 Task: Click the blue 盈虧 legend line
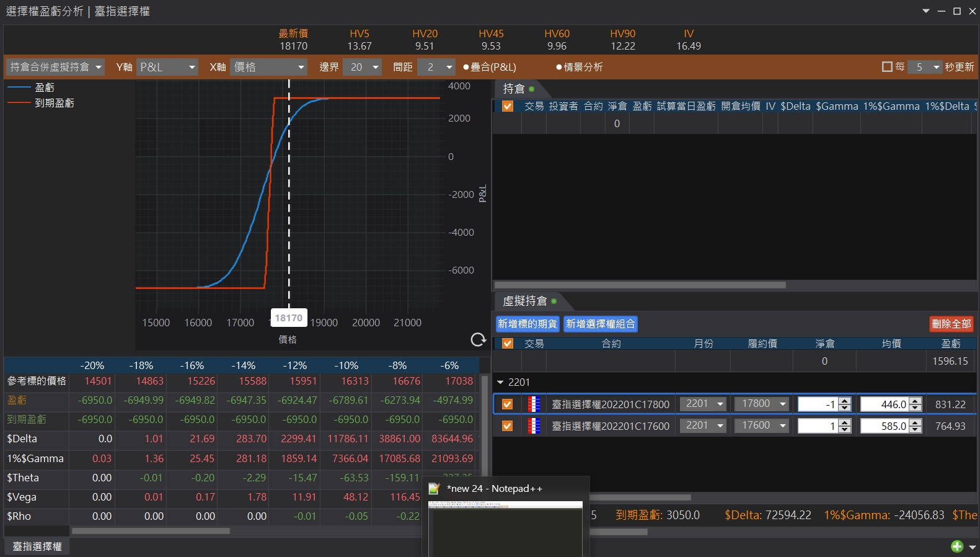pyautogui.click(x=19, y=87)
